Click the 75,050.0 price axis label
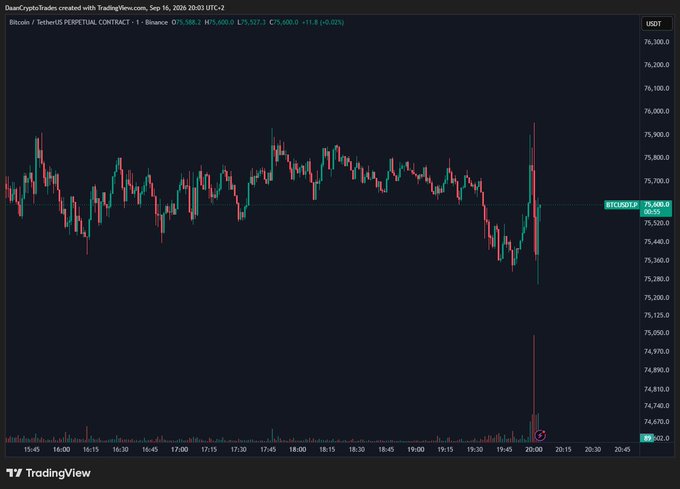 (x=656, y=333)
